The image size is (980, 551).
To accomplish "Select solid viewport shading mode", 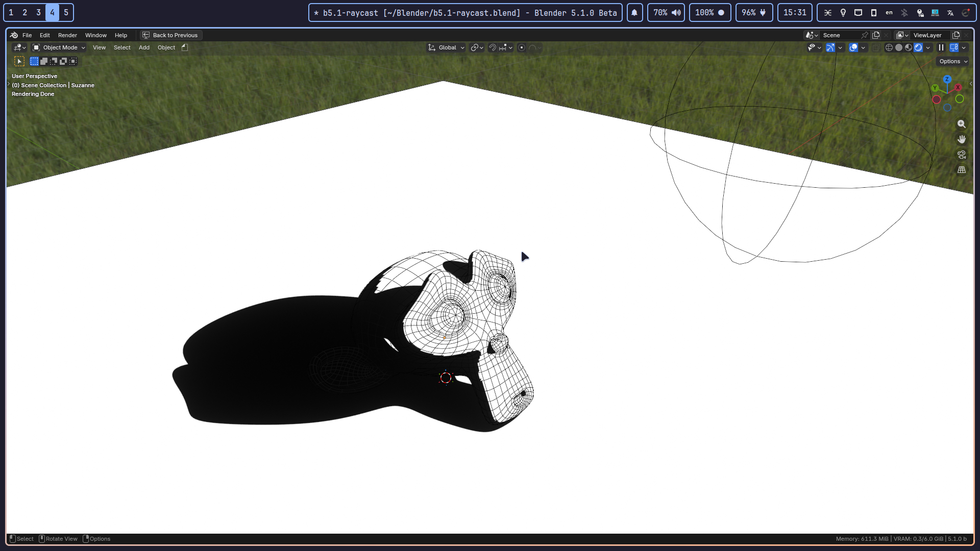I will (899, 47).
